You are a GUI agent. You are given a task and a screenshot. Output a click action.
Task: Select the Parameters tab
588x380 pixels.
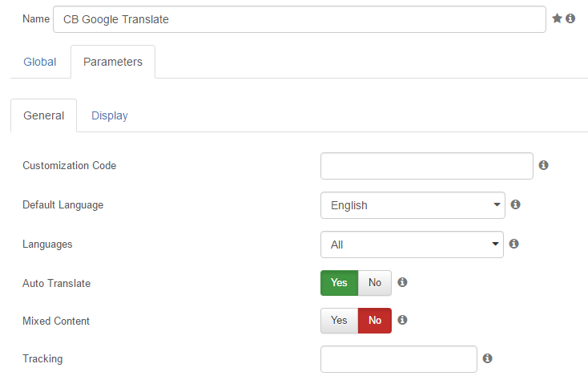[113, 62]
